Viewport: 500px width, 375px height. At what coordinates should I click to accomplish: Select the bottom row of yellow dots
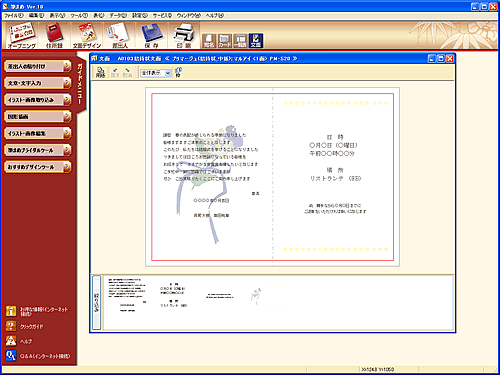[x=336, y=249]
